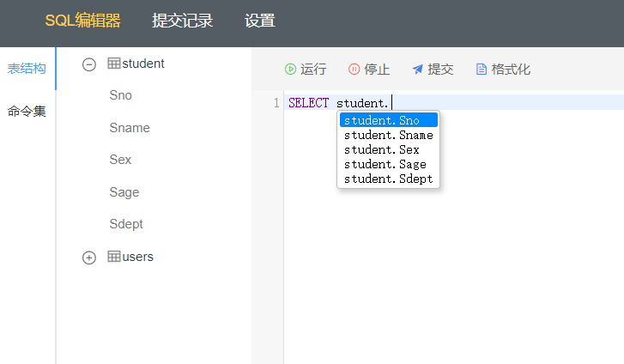Screen dimensions: 624x364
Task: Click the 提交 button label
Action: point(440,70)
